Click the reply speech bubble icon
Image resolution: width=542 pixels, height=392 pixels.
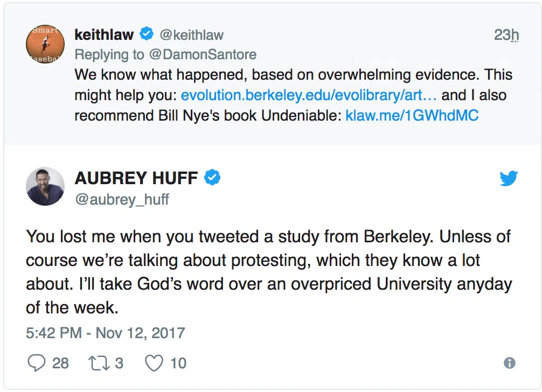36,363
